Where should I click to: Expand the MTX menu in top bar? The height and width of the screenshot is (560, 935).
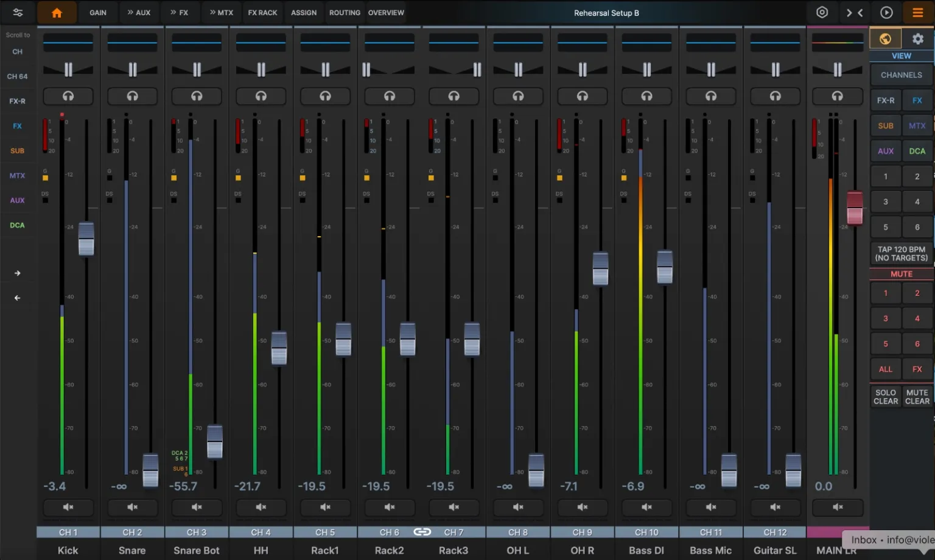221,13
